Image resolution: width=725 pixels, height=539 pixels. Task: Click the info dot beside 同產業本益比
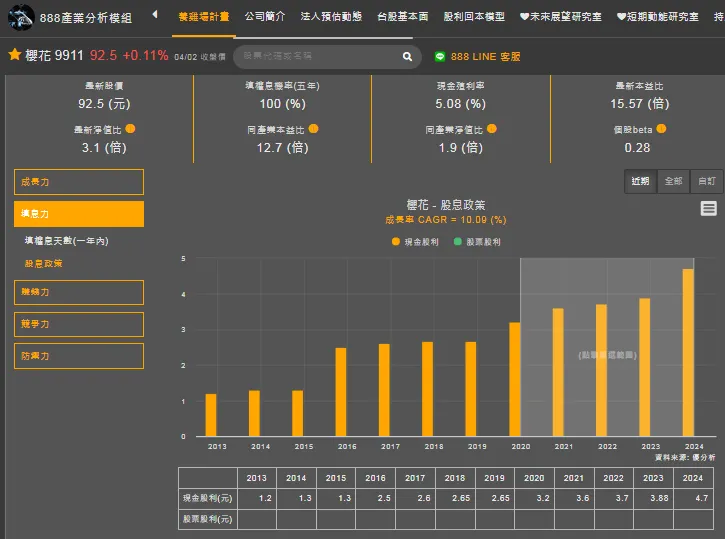coord(313,129)
